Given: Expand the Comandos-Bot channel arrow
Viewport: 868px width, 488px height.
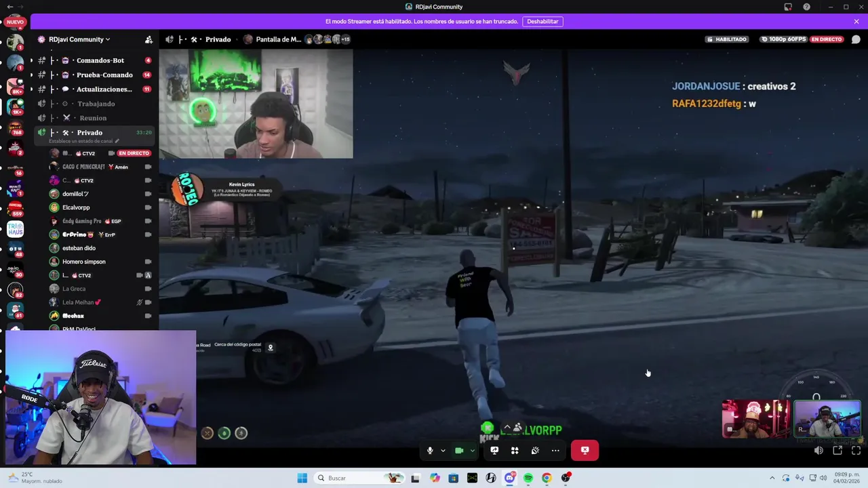Looking at the screenshot, I should pyautogui.click(x=31, y=60).
